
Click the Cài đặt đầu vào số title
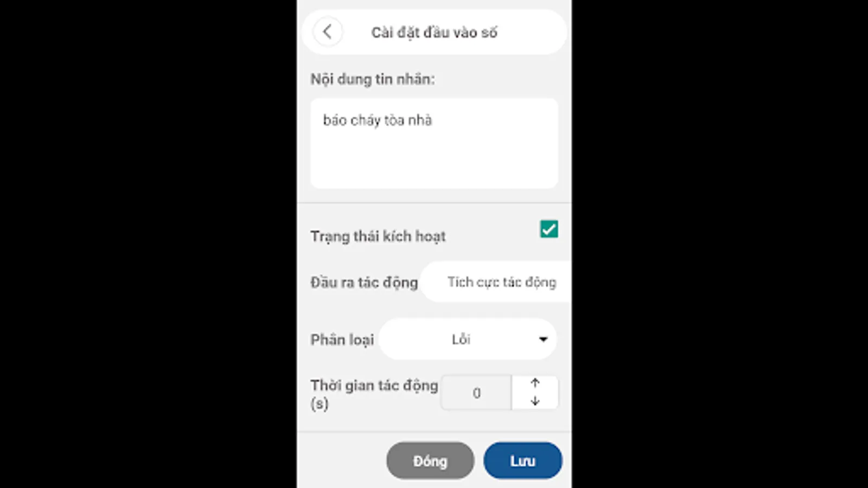434,33
